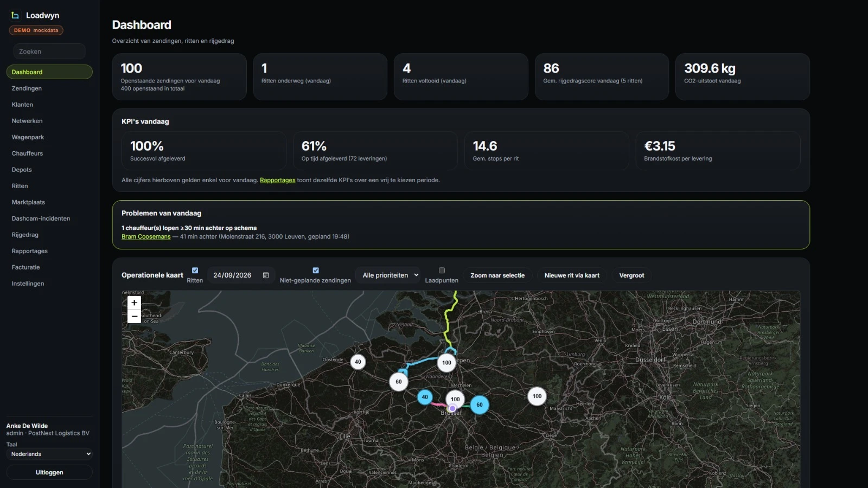Image resolution: width=868 pixels, height=488 pixels.
Task: Go to Marktplaats in the sidebar
Action: point(49,202)
